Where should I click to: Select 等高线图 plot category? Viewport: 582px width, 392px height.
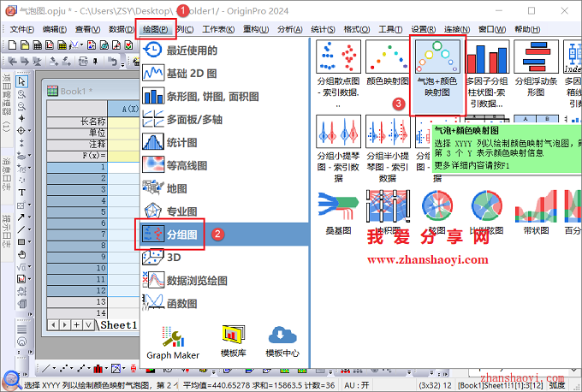(224, 165)
